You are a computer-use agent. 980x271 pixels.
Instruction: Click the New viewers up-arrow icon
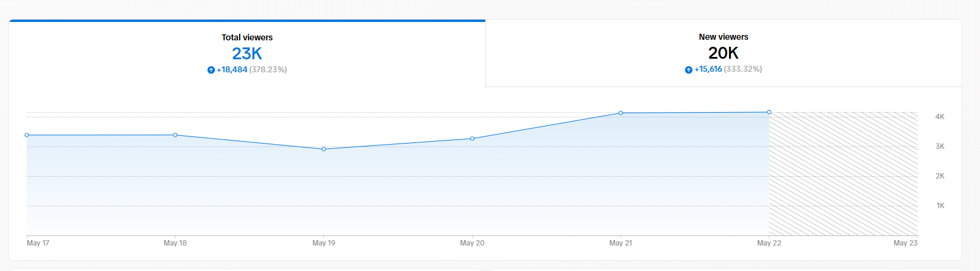[688, 69]
